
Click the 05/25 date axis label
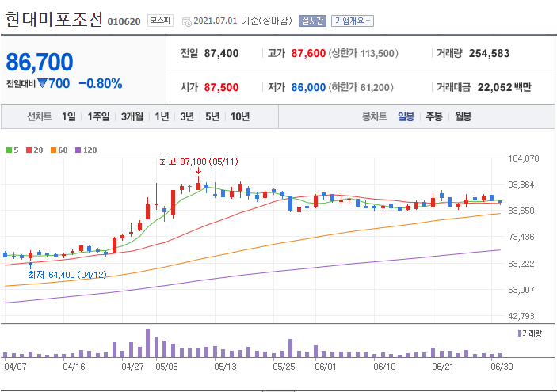point(284,367)
